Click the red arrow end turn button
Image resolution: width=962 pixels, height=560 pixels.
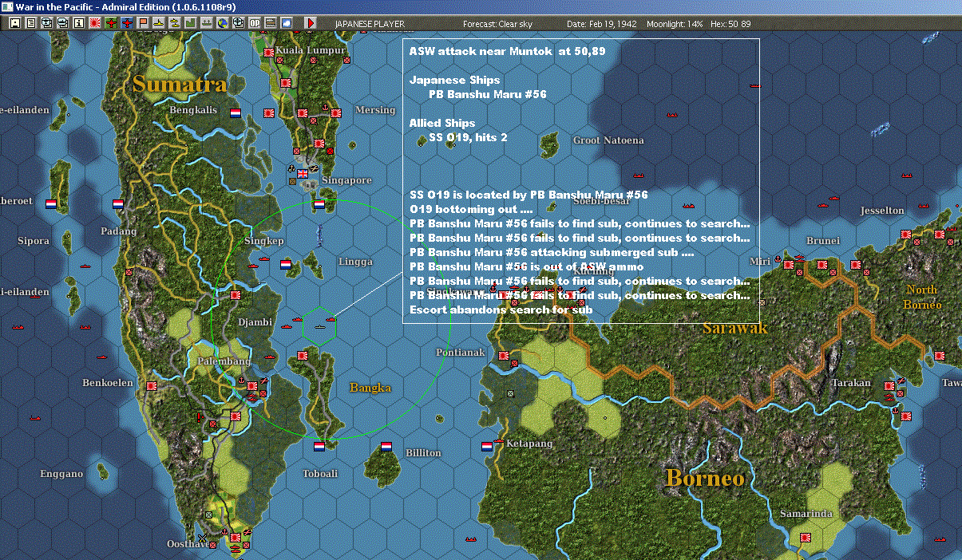311,23
